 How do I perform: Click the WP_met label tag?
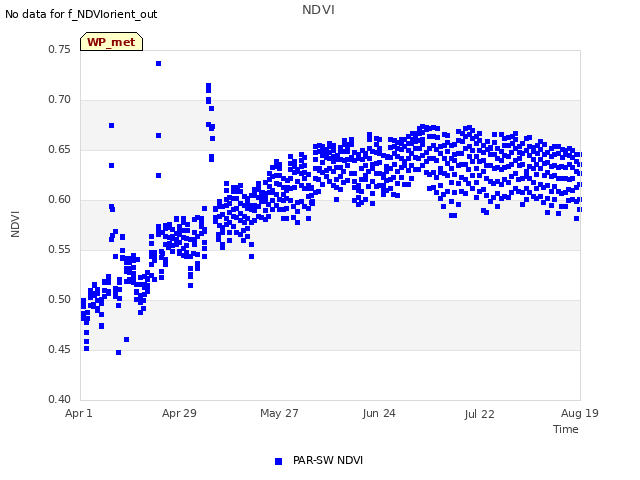pos(111,42)
